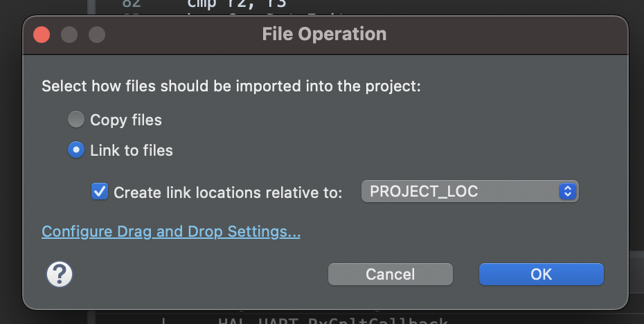Viewport: 644px width, 324px height.
Task: Close the File Operation dialog
Action: pos(42,34)
